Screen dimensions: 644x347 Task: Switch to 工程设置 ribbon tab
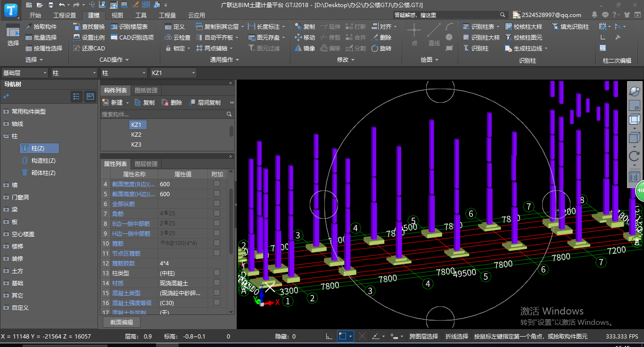(x=65, y=15)
